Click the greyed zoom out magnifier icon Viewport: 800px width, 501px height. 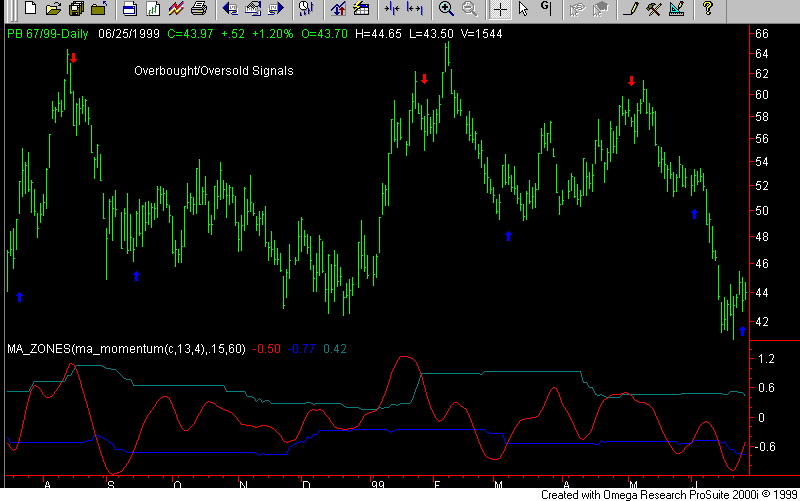(469, 8)
